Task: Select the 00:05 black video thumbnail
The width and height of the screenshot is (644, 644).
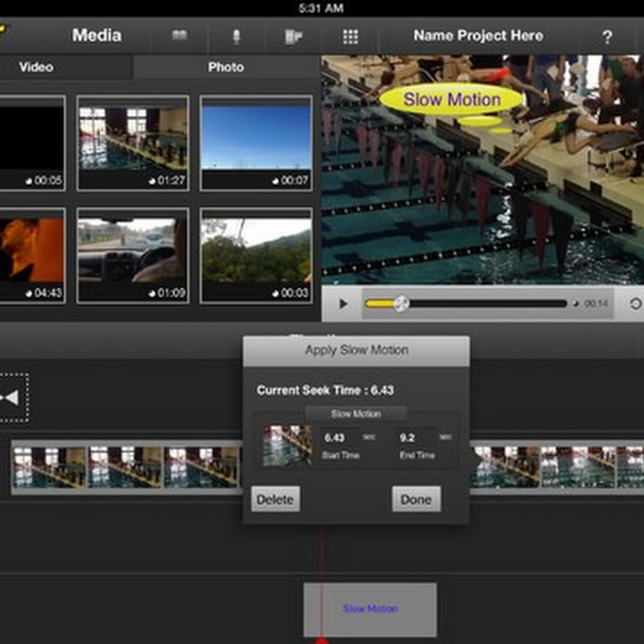Action: (32, 143)
